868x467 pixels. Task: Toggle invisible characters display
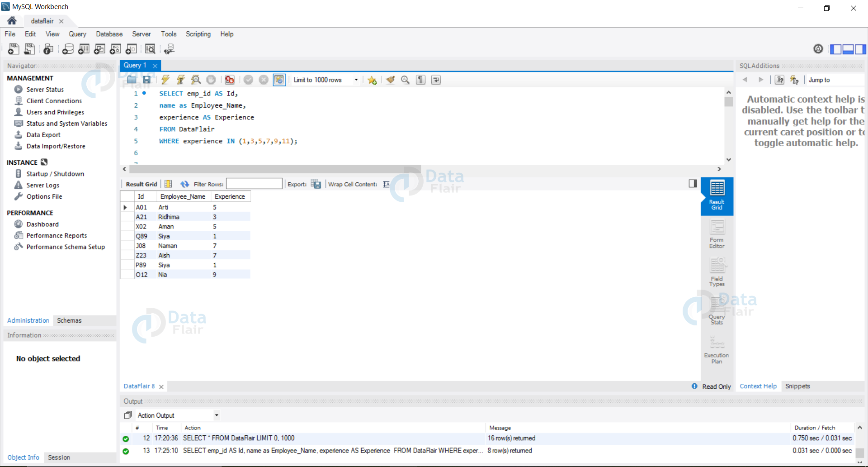(x=421, y=80)
